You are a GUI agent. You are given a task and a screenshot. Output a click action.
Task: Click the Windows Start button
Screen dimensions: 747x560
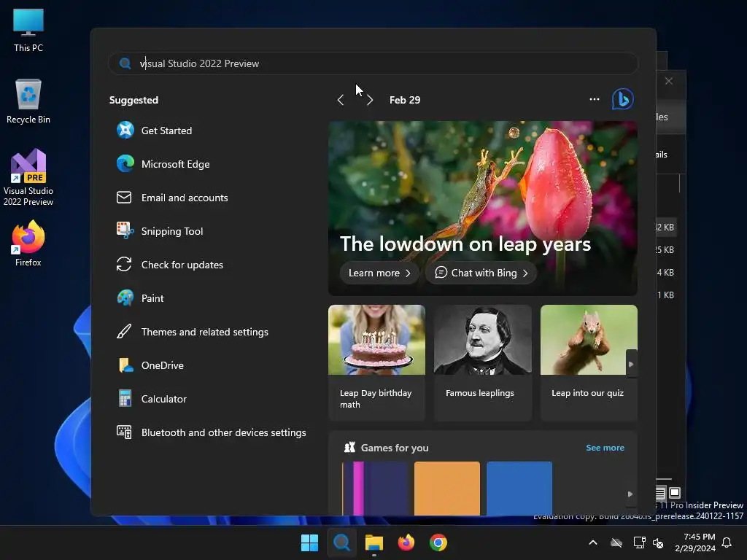pyautogui.click(x=309, y=542)
